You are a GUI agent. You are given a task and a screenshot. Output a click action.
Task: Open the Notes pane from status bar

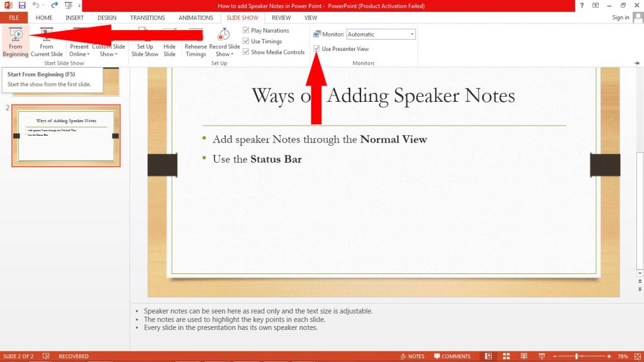click(x=415, y=356)
